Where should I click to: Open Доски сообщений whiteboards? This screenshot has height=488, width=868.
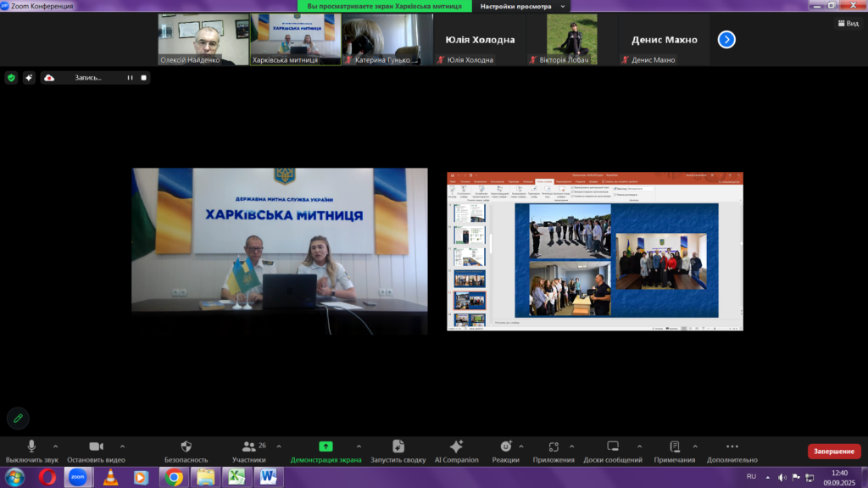[x=613, y=452]
